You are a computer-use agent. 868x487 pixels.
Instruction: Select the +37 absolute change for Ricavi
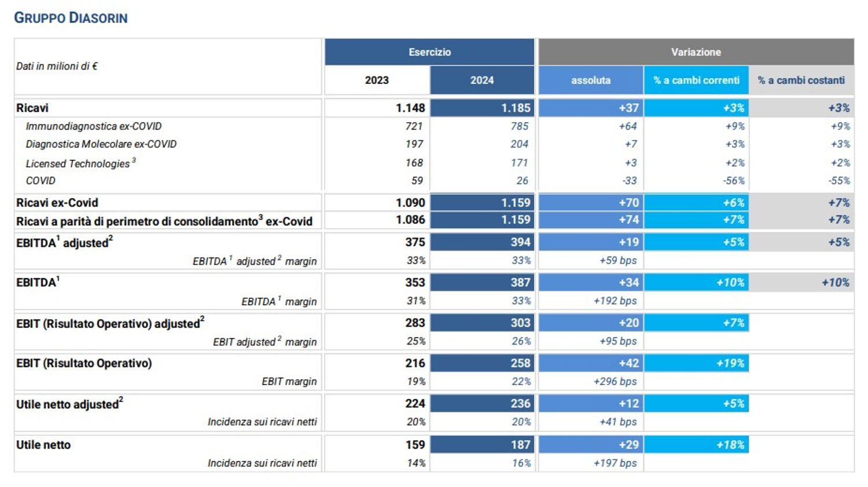(628, 108)
